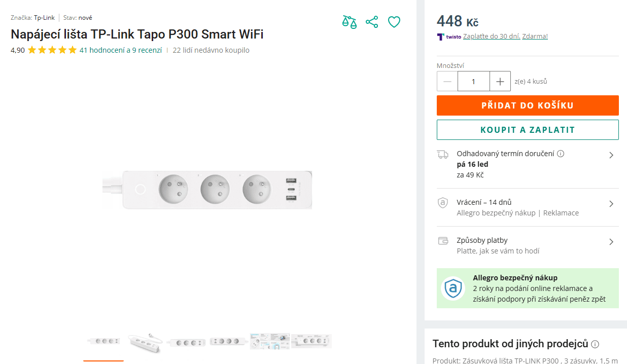Open the share options icon
The width and height of the screenshot is (627, 364).
click(x=372, y=22)
